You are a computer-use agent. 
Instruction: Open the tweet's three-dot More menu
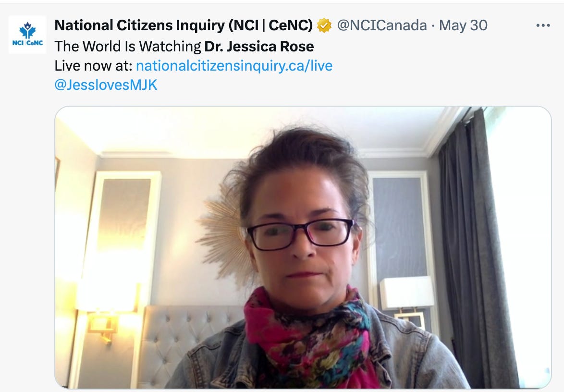[x=543, y=25]
